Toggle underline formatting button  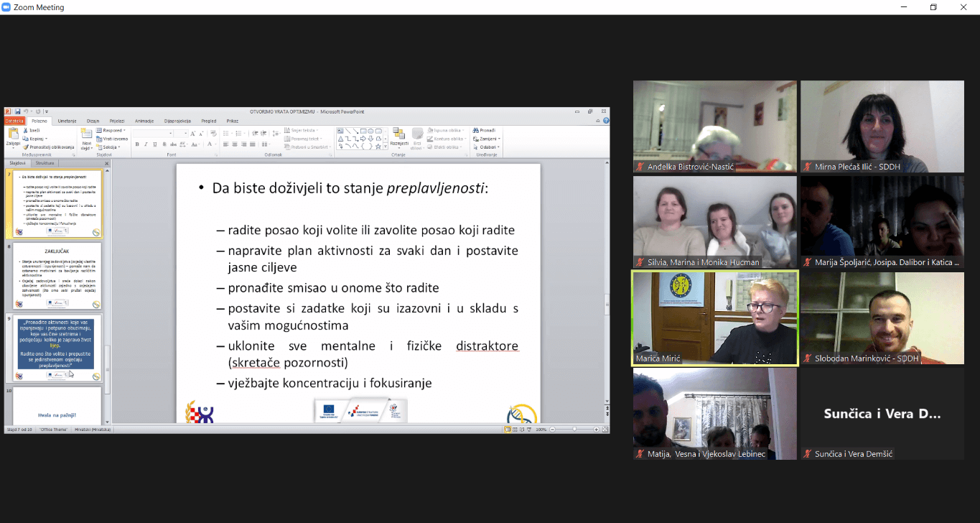[x=154, y=144]
